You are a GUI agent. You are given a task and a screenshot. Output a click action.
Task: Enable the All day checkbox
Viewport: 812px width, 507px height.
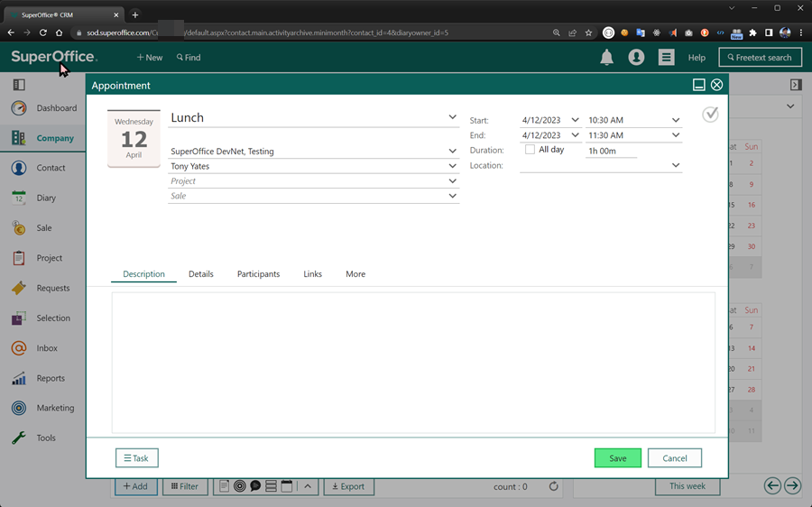pos(530,150)
